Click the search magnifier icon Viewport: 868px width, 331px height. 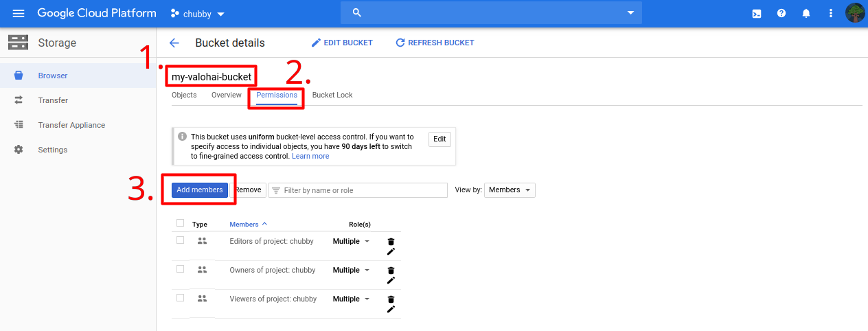(x=356, y=12)
